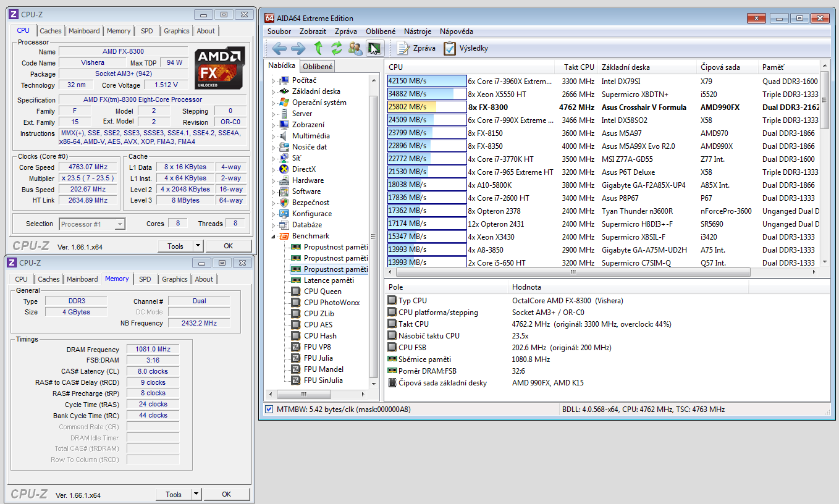Select the 4x A10-5800K result row

pyautogui.click(x=603, y=185)
